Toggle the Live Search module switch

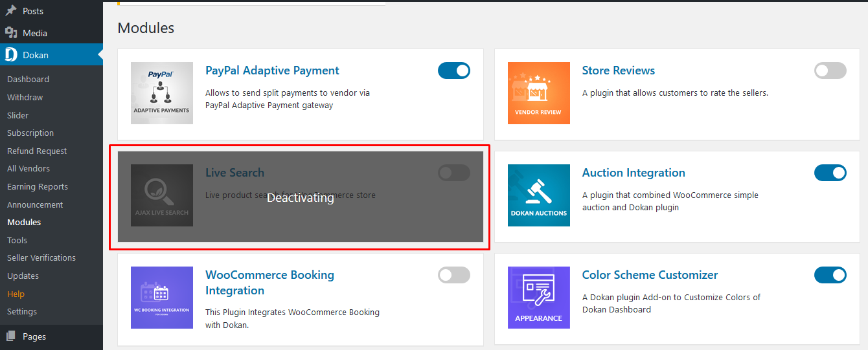[x=454, y=173]
